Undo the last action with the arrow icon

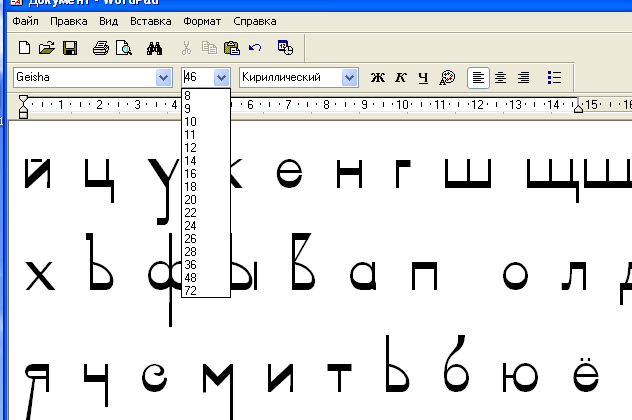(x=255, y=47)
